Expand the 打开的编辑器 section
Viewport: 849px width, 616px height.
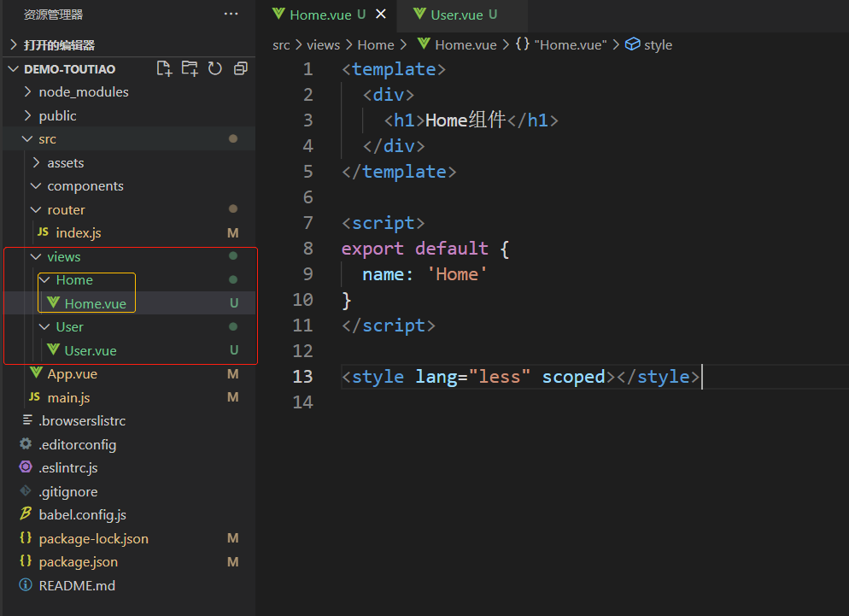[59, 44]
